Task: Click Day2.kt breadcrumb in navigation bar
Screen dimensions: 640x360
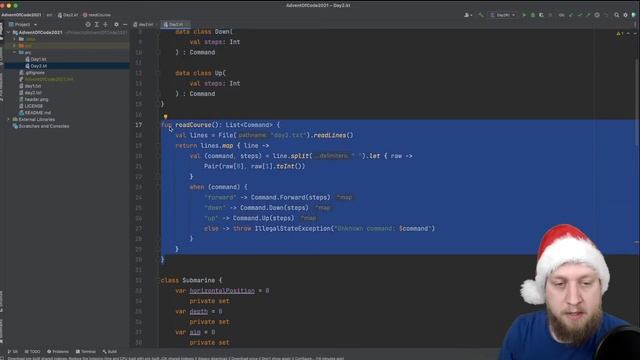Action: coord(68,15)
